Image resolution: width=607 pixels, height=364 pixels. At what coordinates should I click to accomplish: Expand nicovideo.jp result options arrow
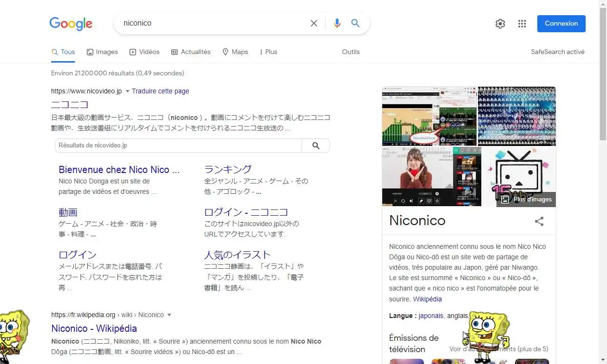pyautogui.click(x=127, y=91)
